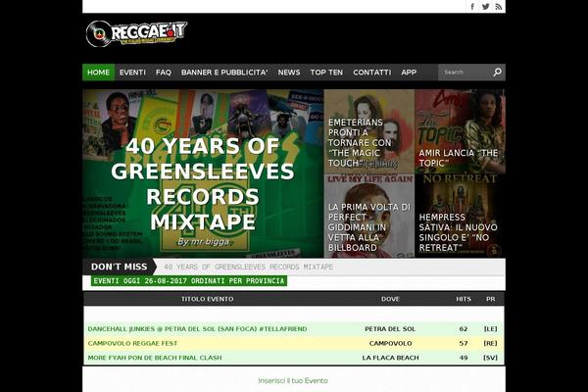Open Hempress Sativa 'No Retreat' article tile
Image resolution: width=588 pixels, height=392 pixels.
[x=461, y=216]
